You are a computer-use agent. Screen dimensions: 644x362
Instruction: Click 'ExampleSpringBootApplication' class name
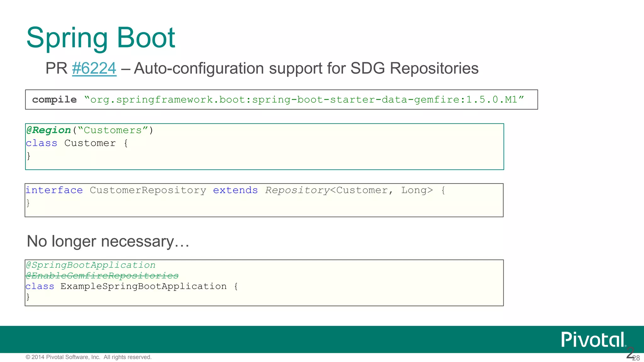(143, 286)
